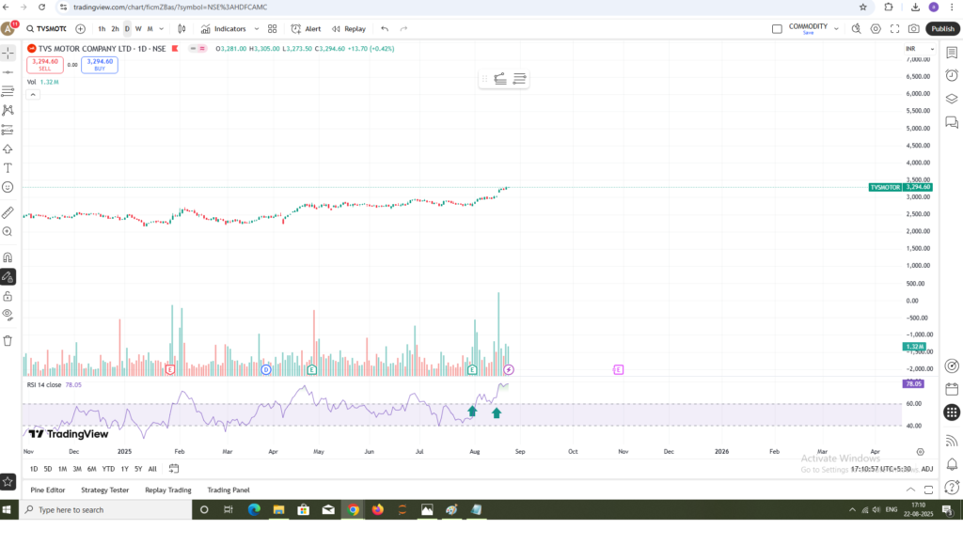Viewport: 963px width, 560px height.
Task: Select the arrow shapes tool
Action: 8,149
